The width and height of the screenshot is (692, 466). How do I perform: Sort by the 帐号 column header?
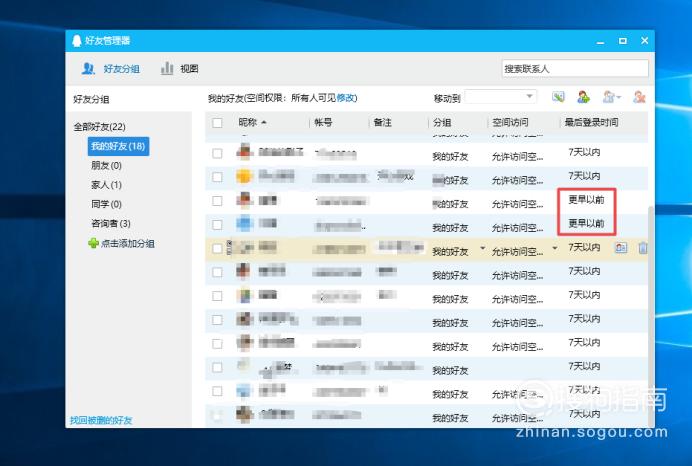[323, 123]
